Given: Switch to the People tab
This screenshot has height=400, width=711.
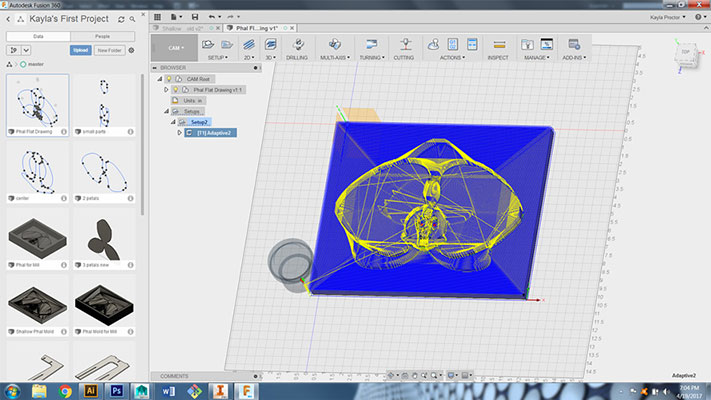Looking at the screenshot, I should [102, 36].
